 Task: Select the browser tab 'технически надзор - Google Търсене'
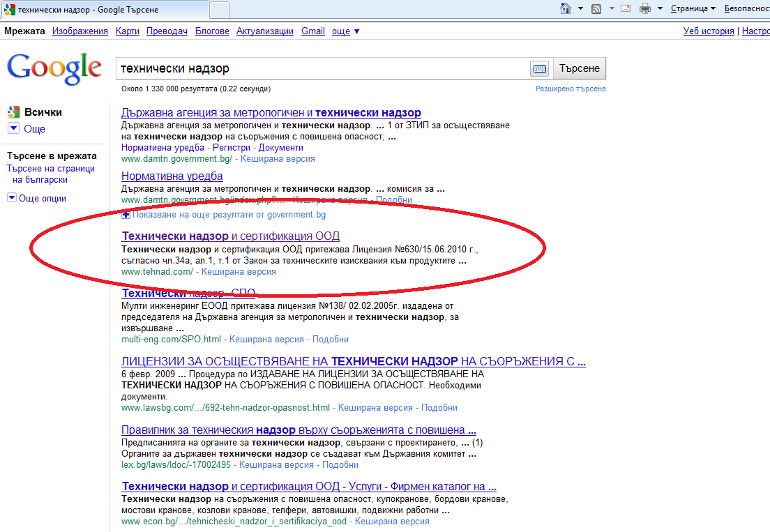click(x=105, y=10)
